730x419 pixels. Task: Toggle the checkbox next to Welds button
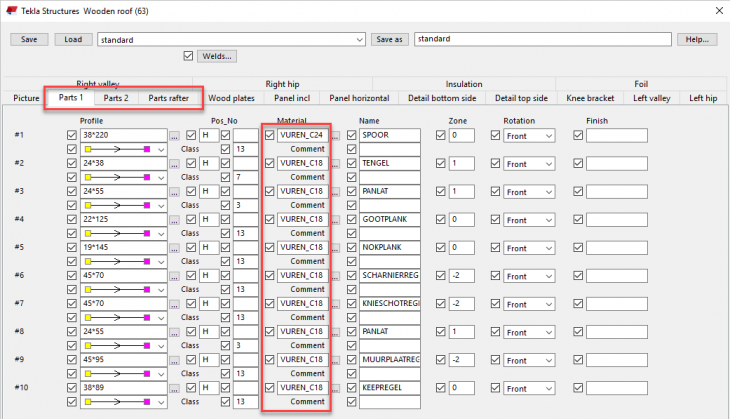pyautogui.click(x=189, y=56)
